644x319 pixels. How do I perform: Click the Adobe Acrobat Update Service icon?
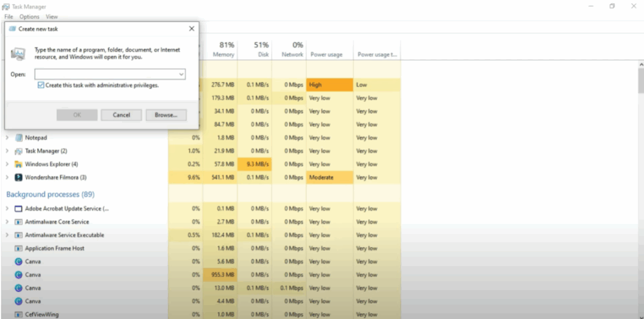(x=18, y=209)
